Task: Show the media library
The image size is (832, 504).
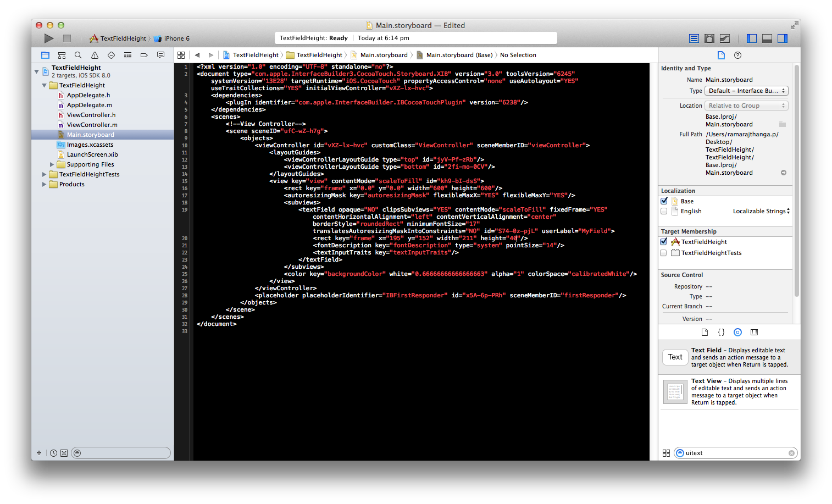Action: (754, 332)
